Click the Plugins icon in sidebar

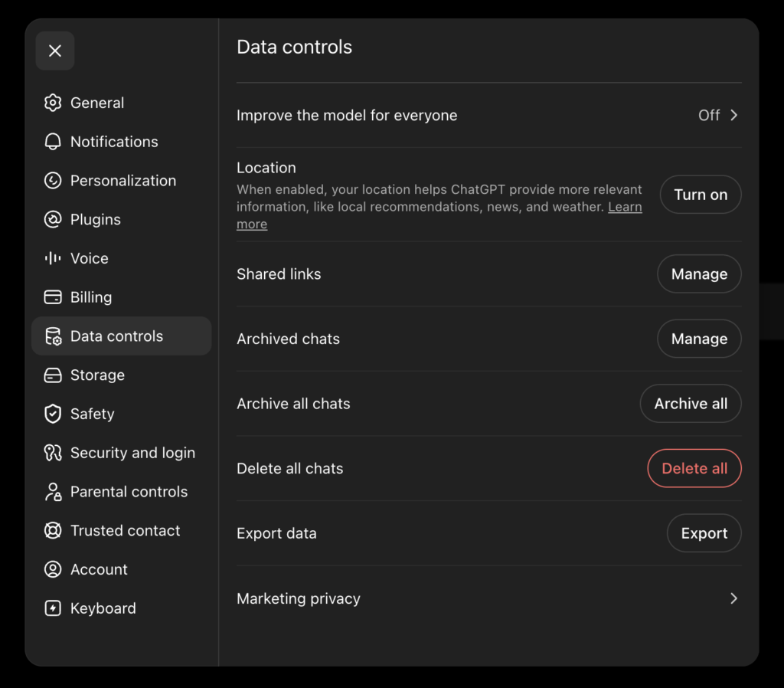pos(53,219)
